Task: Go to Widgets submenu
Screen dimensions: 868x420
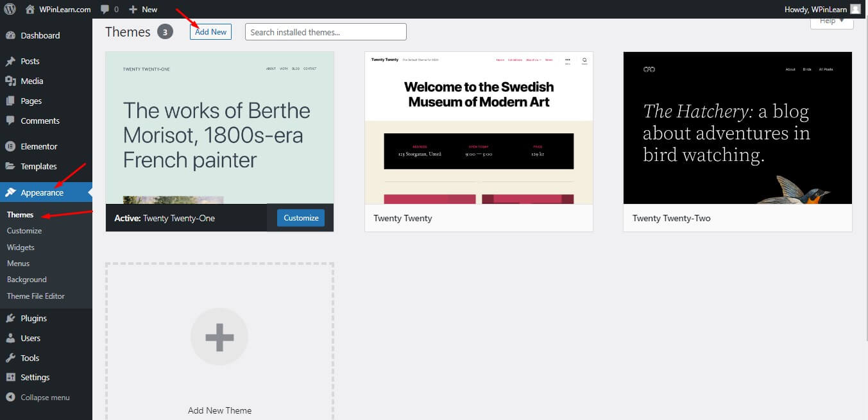Action: tap(21, 248)
